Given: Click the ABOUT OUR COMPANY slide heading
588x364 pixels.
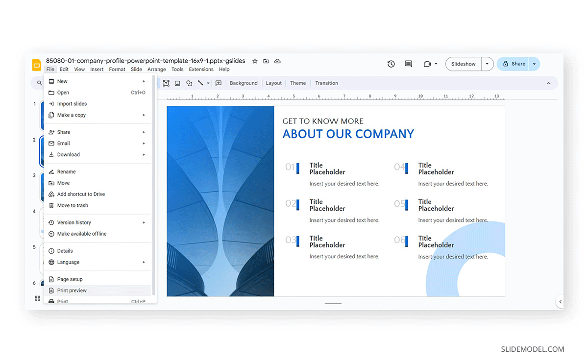Looking at the screenshot, I should [348, 134].
